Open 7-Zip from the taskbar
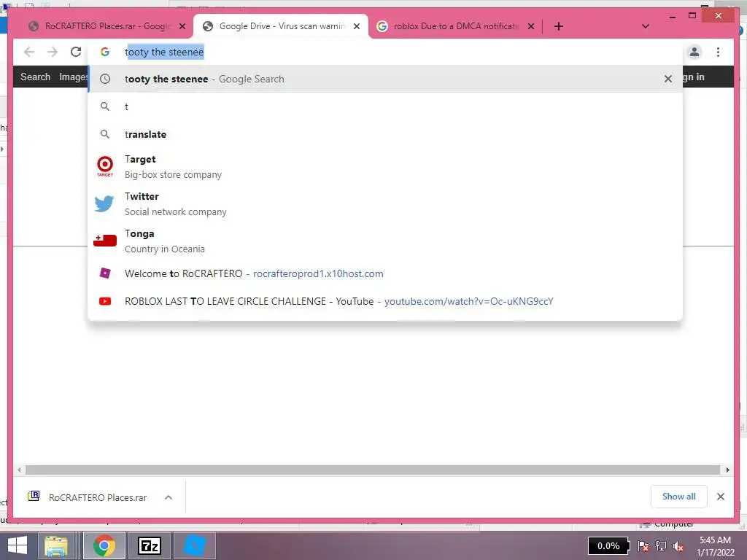 click(x=149, y=545)
